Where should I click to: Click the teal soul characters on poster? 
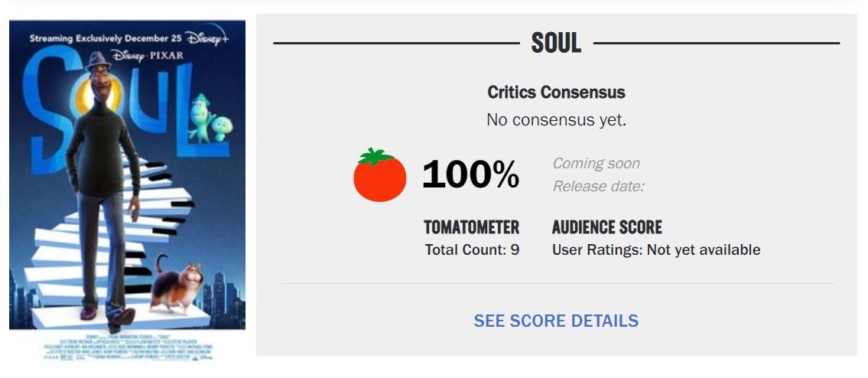pyautogui.click(x=210, y=119)
